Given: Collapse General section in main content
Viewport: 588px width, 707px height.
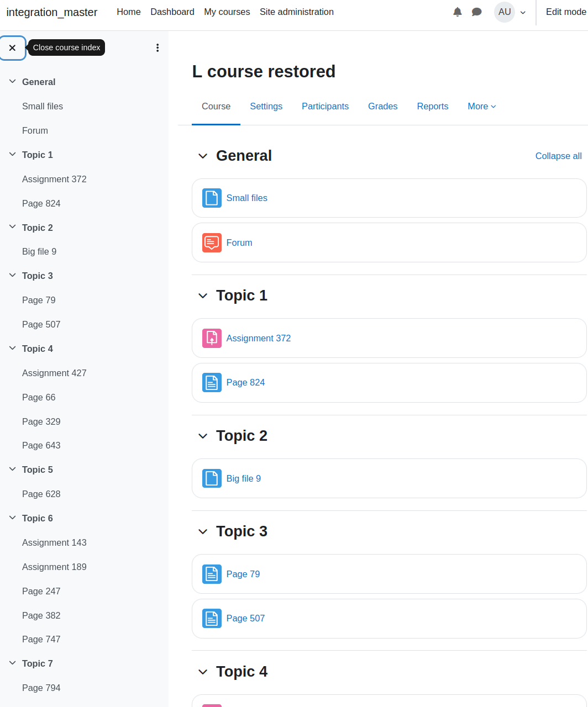Looking at the screenshot, I should 203,156.
